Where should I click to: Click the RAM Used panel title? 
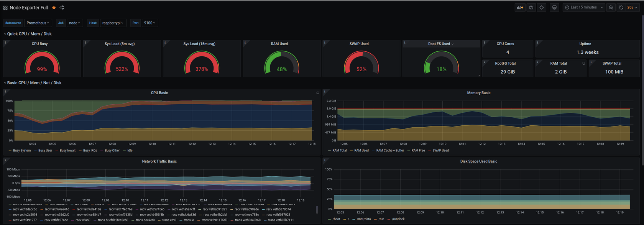(x=279, y=44)
